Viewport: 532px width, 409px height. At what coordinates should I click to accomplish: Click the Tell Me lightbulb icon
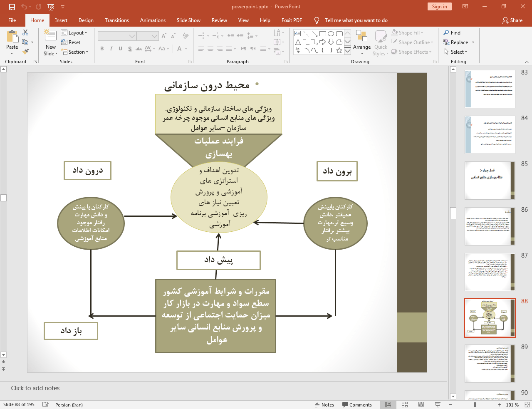pos(317,20)
